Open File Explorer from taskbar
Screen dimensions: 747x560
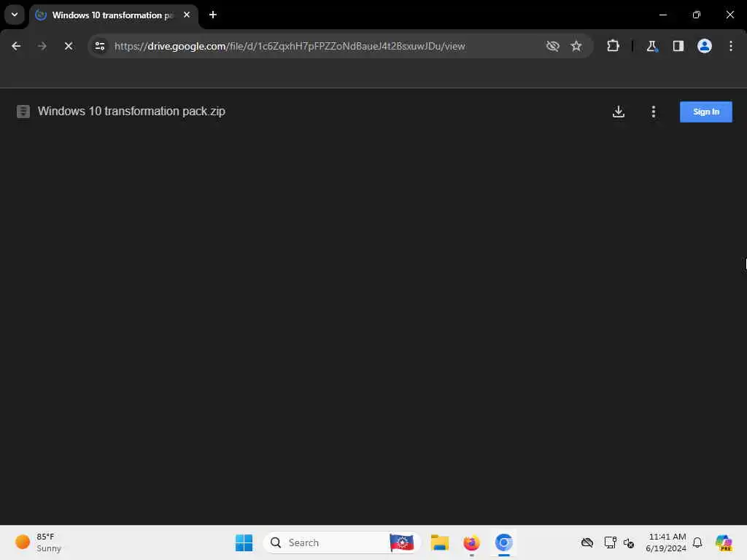coord(440,542)
